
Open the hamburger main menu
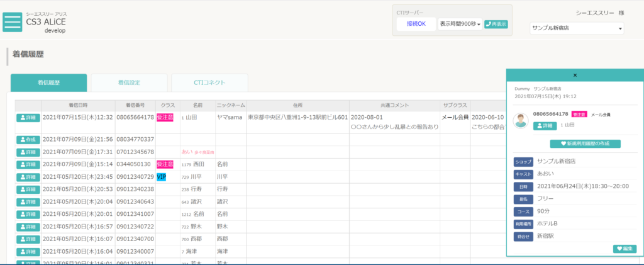pos(13,22)
